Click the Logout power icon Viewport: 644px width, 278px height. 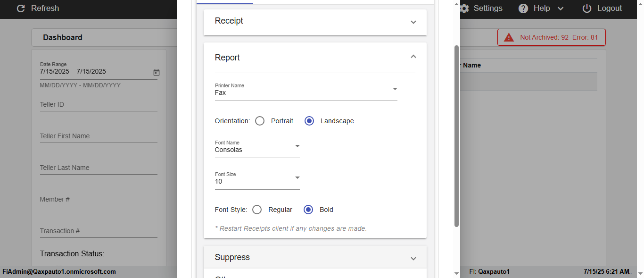coord(587,8)
